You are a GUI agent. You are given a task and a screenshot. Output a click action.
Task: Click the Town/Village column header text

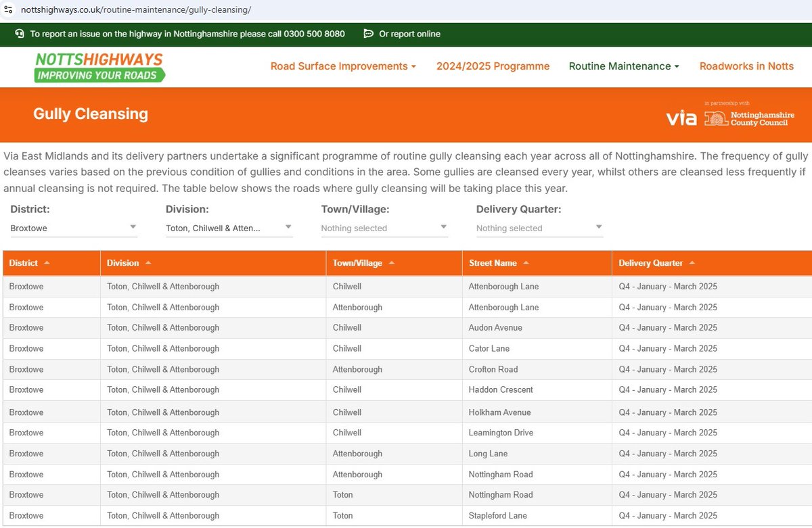point(357,263)
